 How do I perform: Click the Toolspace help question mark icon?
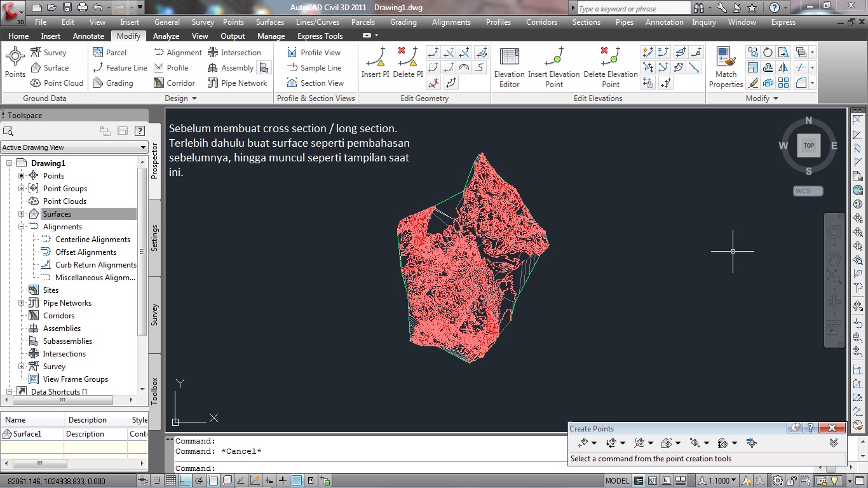tap(140, 131)
